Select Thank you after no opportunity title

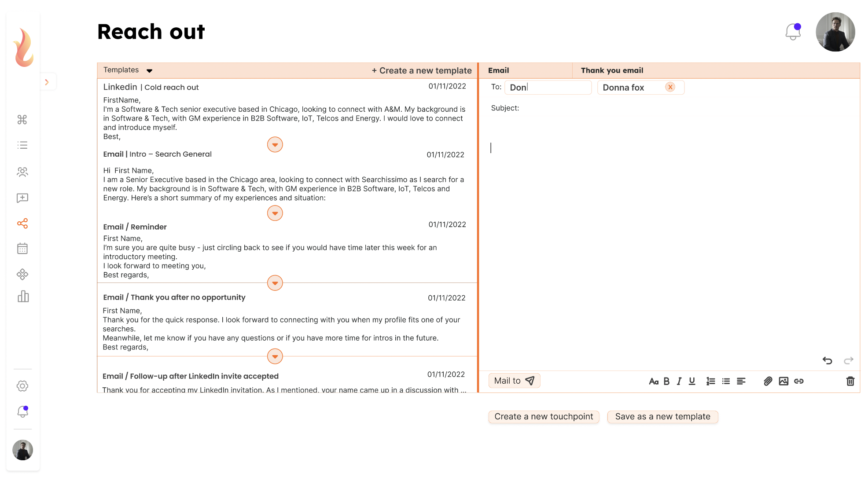pos(174,297)
